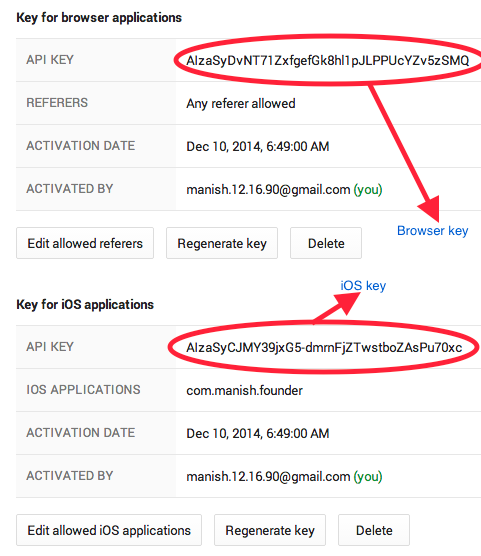Click the Key for iOS applications heading
Viewport: 481px width, 556px height.
point(85,305)
